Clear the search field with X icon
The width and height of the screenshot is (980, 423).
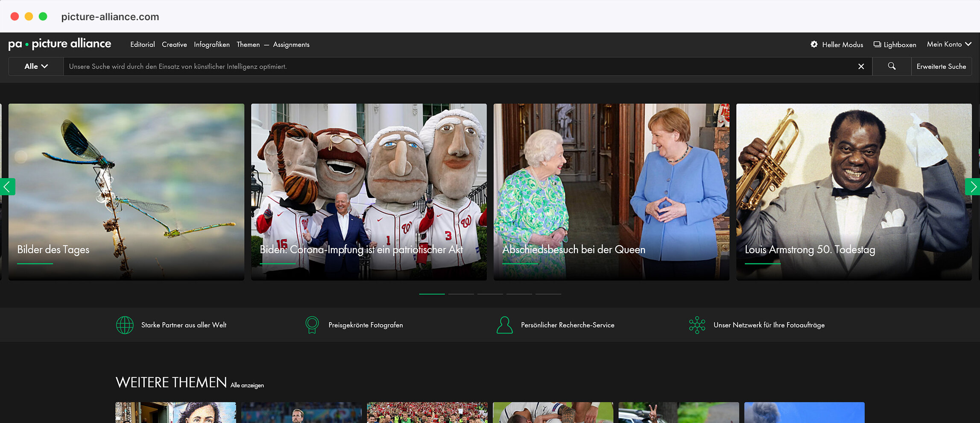click(861, 66)
